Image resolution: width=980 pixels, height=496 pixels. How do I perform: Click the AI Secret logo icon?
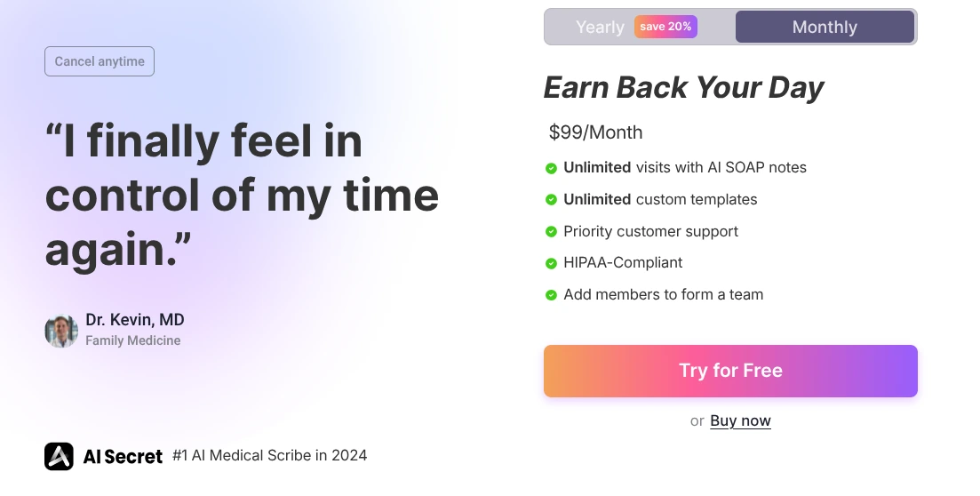(59, 456)
